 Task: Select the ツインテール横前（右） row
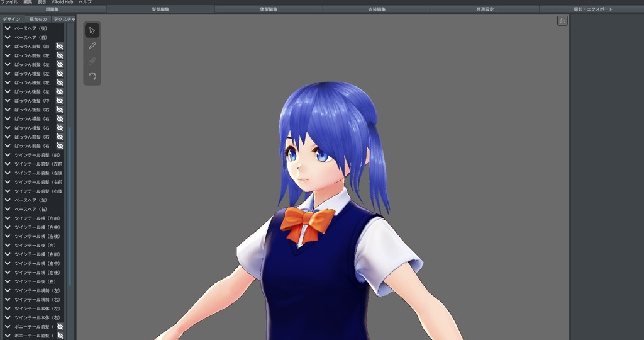coord(33,300)
